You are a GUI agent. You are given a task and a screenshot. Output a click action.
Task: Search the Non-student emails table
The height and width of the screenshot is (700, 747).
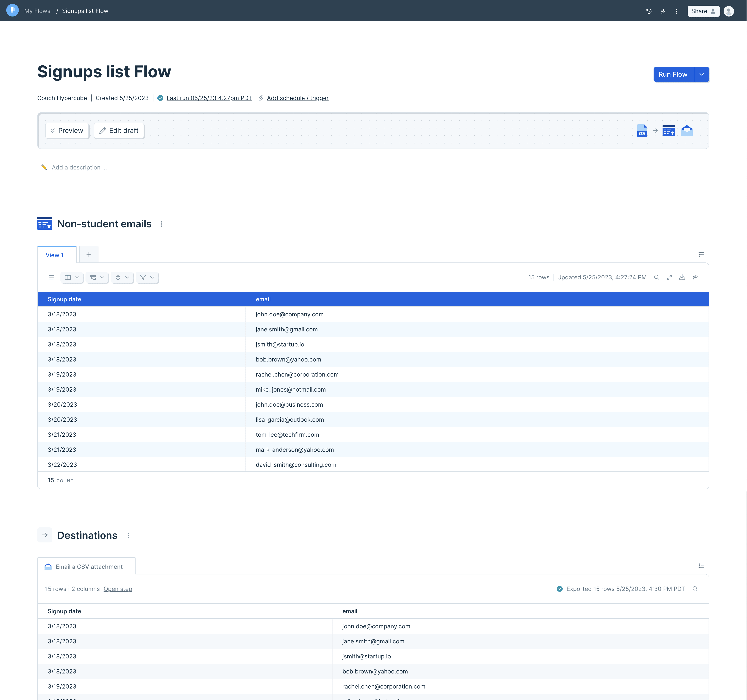click(656, 277)
